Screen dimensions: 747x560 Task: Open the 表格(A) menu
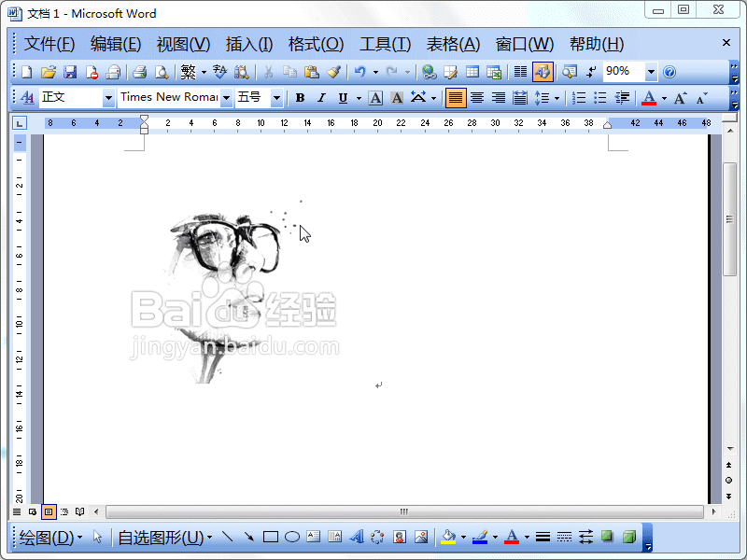[453, 44]
